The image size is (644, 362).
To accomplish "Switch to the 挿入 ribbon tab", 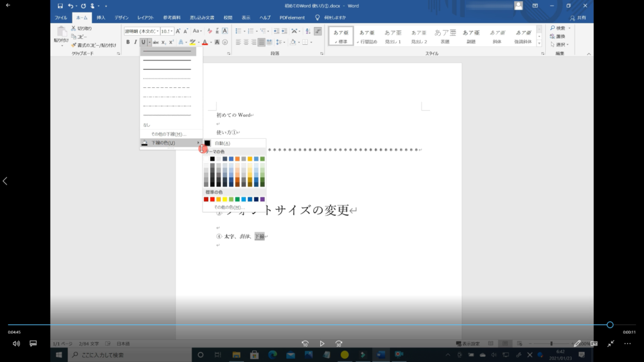I will (101, 18).
